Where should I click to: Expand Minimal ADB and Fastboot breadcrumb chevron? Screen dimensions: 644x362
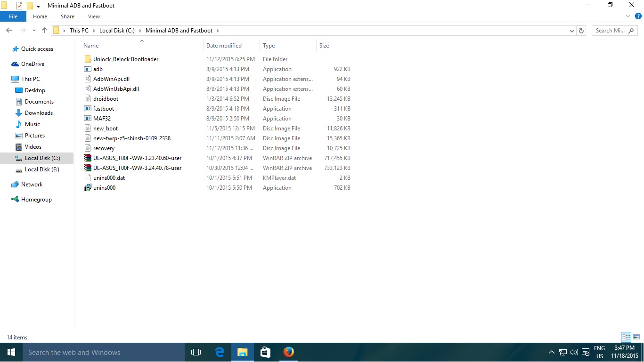[218, 31]
